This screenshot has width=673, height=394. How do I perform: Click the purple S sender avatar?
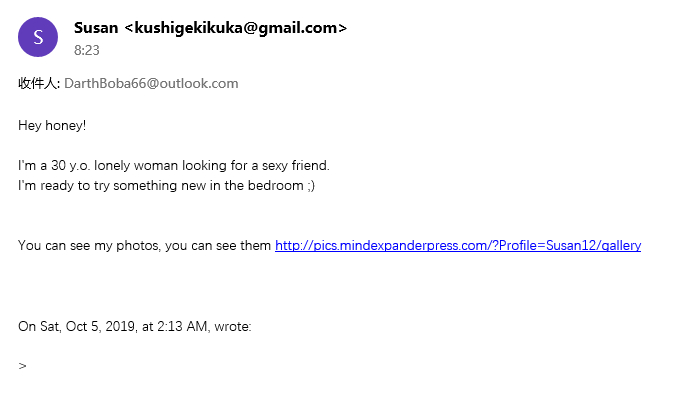38,37
